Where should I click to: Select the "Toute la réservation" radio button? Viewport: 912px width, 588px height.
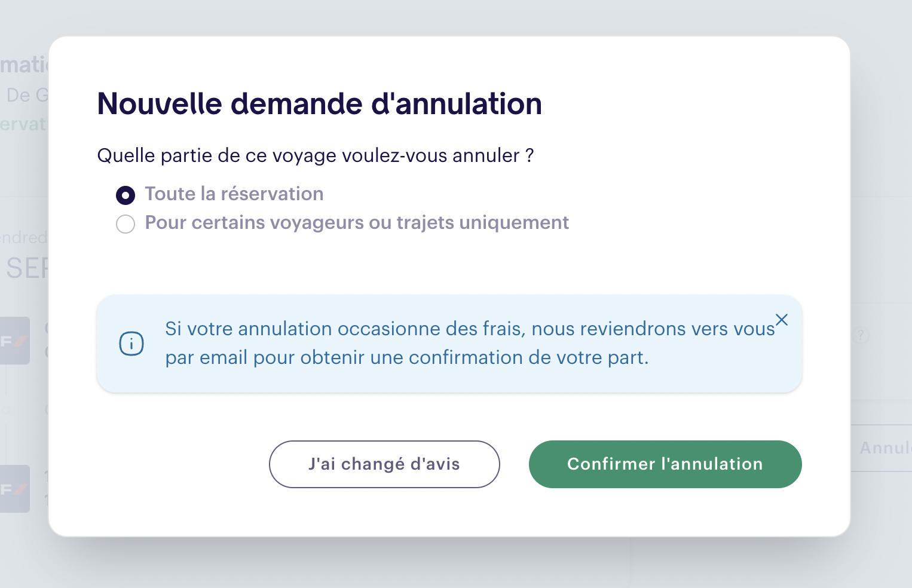[126, 195]
